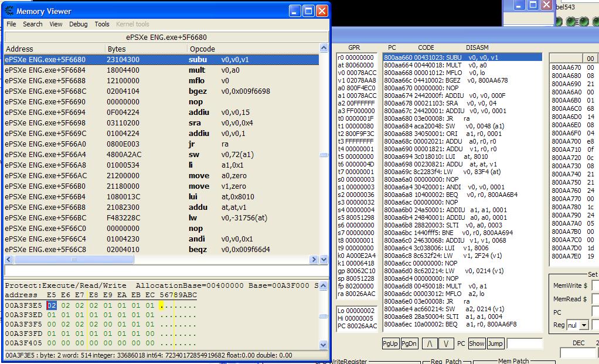Click hex row address 00A3F405
The width and height of the screenshot is (599, 364).
23,343
